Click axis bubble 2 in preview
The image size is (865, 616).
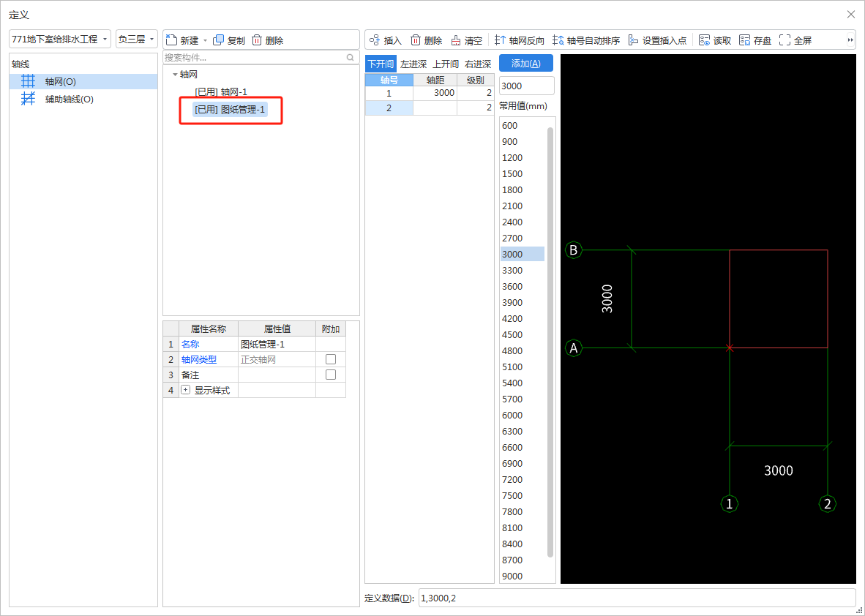pyautogui.click(x=827, y=503)
